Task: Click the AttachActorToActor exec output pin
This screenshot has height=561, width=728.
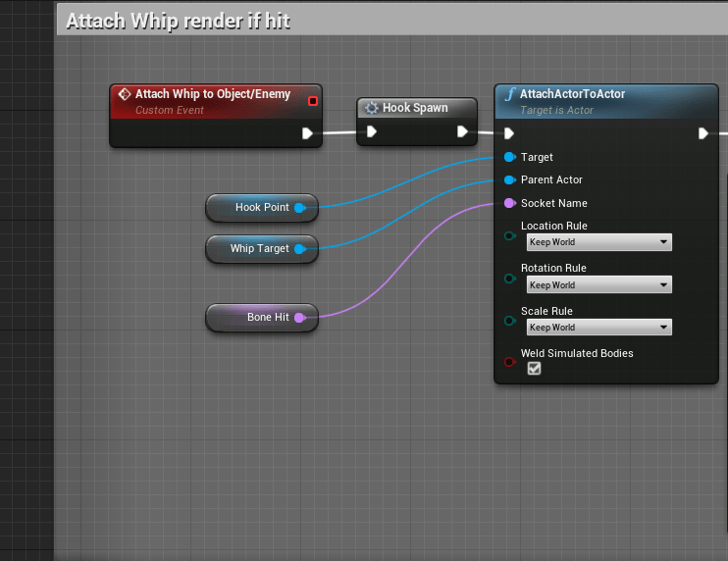Action: (x=703, y=133)
